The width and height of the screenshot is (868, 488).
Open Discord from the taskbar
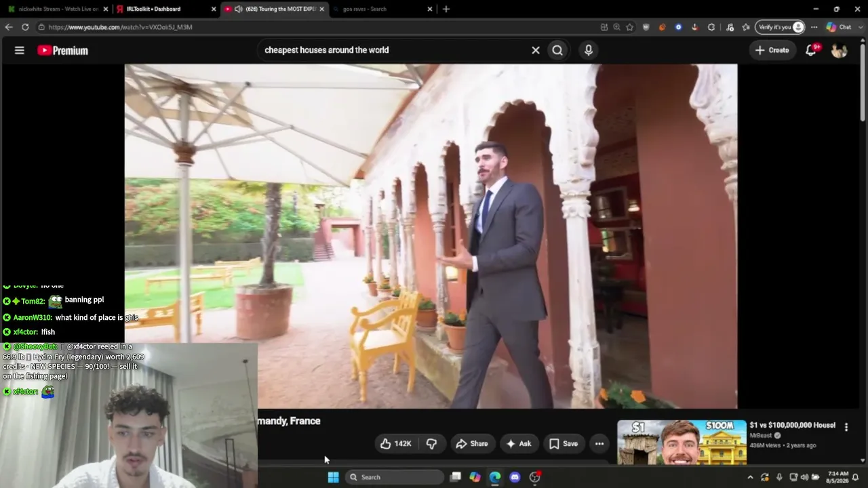point(515,477)
